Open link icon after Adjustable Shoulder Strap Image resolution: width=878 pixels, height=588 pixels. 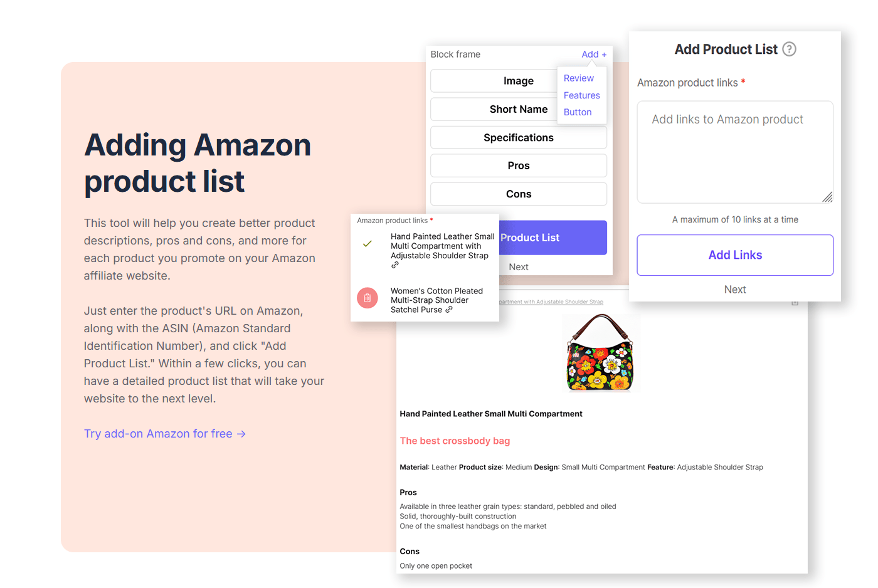coord(395,265)
